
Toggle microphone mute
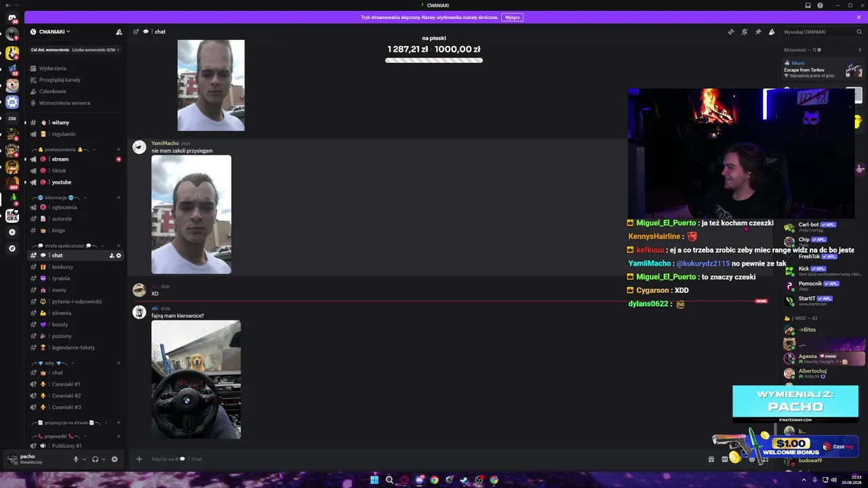coord(76,459)
